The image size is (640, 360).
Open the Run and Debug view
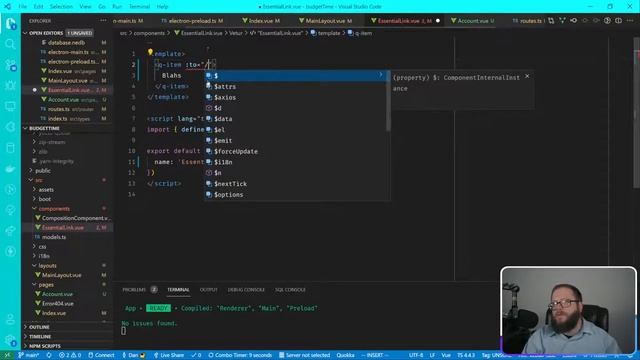pos(10,86)
